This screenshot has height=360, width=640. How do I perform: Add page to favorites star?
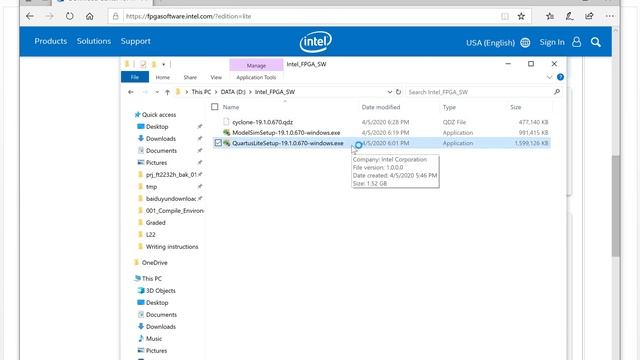[521, 16]
